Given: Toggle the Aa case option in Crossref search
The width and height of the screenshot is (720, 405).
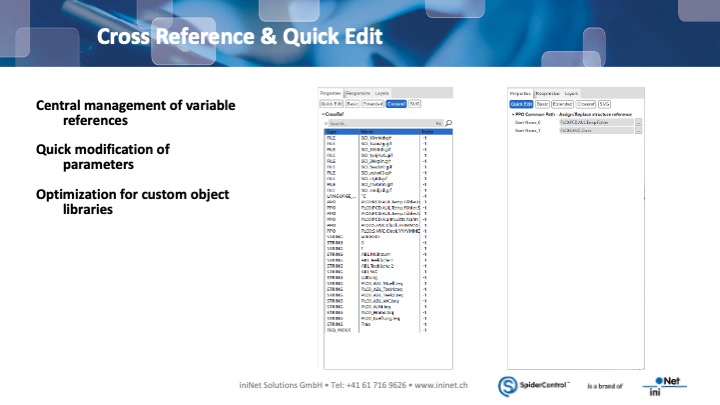Looking at the screenshot, I should point(438,123).
